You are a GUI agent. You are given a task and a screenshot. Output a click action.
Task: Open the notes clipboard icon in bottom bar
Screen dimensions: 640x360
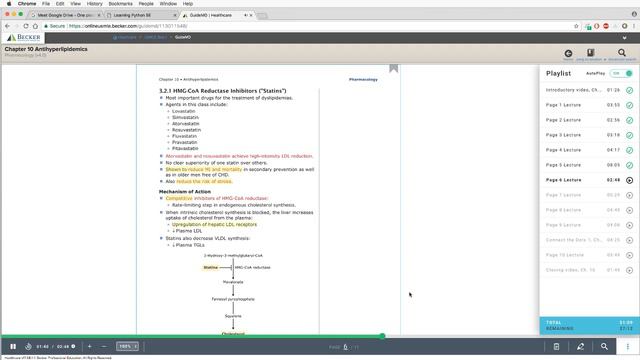(556, 347)
